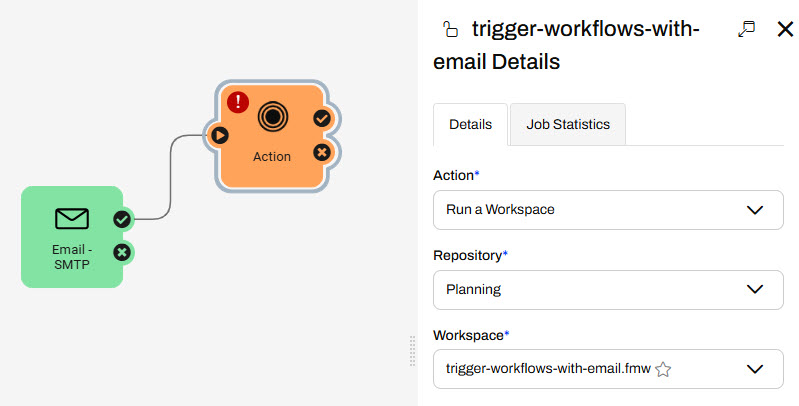The image size is (799, 406).
Task: Favorite the workspace with the star icon
Action: click(663, 370)
